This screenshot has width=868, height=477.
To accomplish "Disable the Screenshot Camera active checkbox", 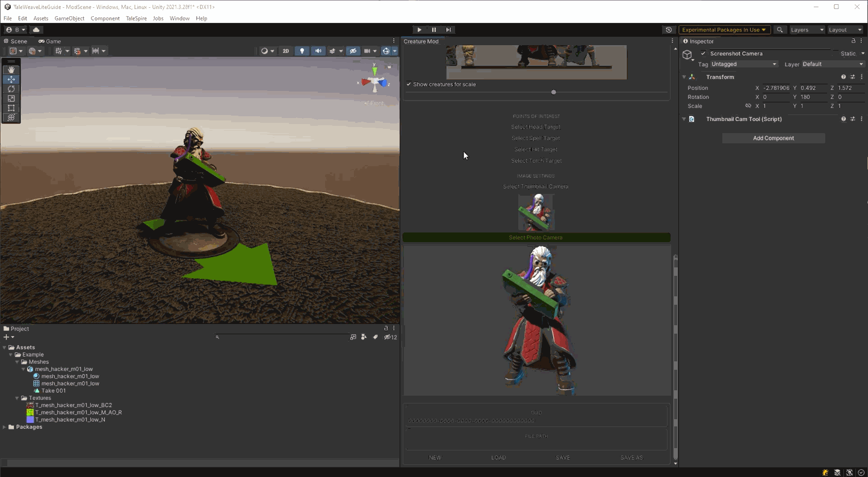I will click(703, 54).
